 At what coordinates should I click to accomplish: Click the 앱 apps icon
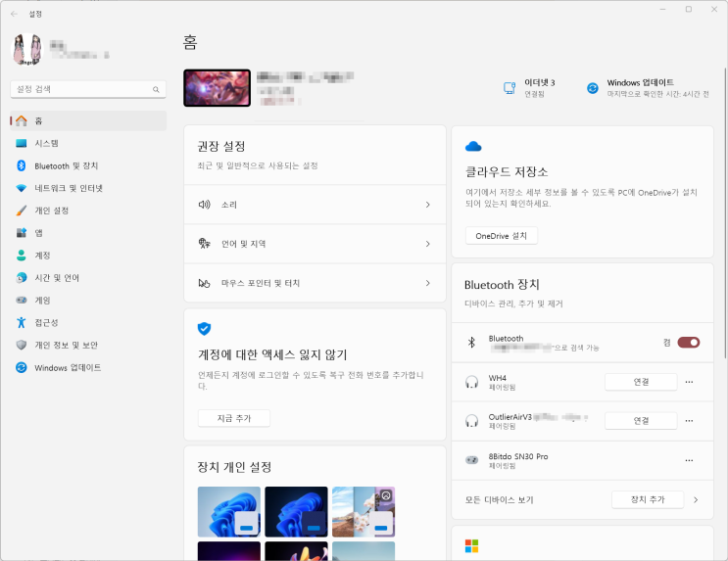[22, 233]
